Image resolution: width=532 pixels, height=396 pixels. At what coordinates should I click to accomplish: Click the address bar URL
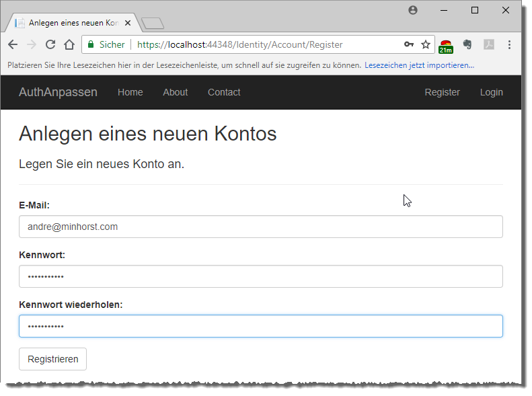coord(239,45)
